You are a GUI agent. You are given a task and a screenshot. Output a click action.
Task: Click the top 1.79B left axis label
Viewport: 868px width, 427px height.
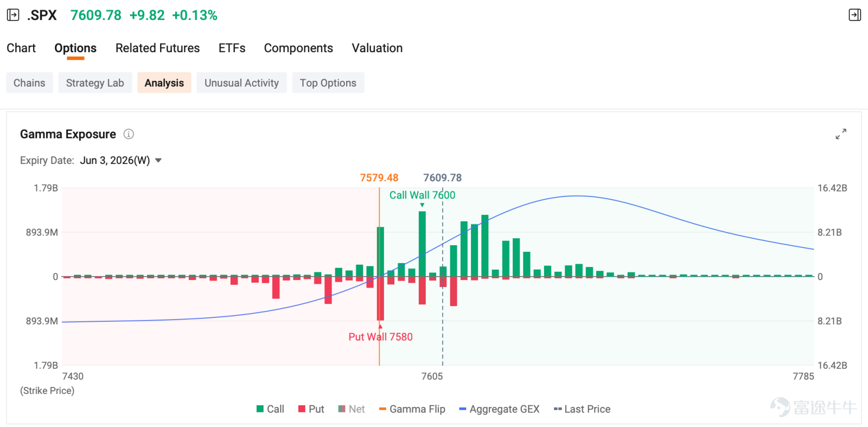point(46,188)
